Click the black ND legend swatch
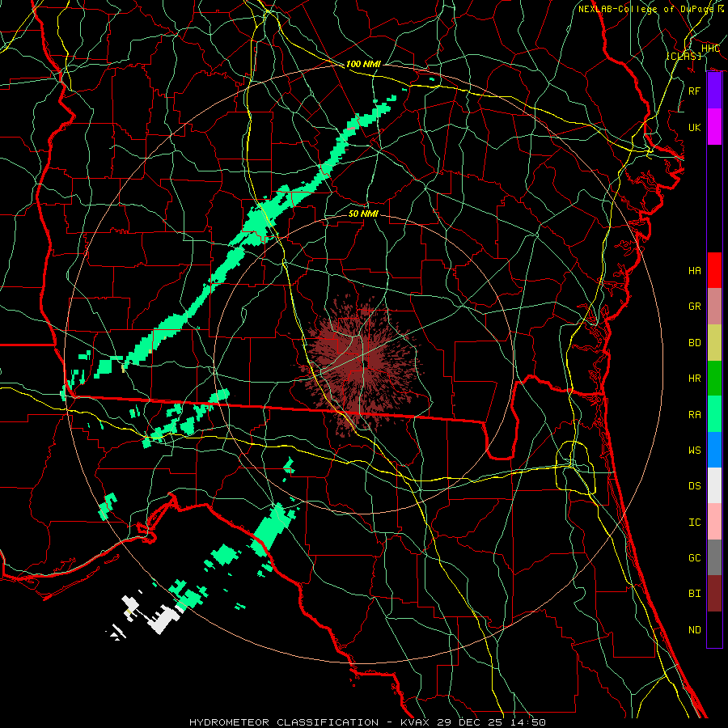 pyautogui.click(x=714, y=629)
